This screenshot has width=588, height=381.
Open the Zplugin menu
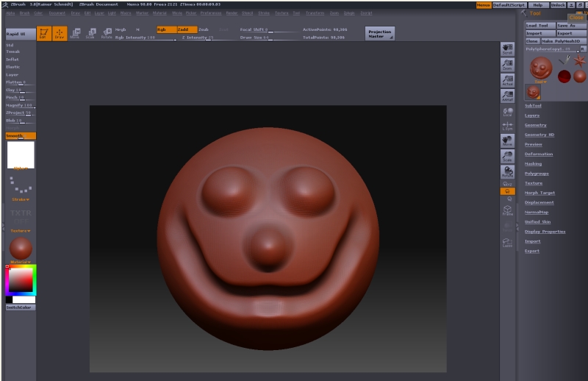click(349, 13)
